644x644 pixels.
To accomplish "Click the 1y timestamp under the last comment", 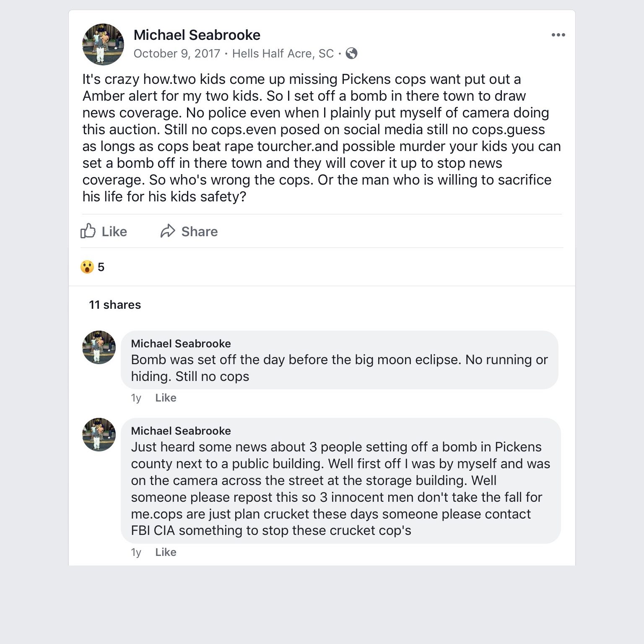I will coord(136,552).
